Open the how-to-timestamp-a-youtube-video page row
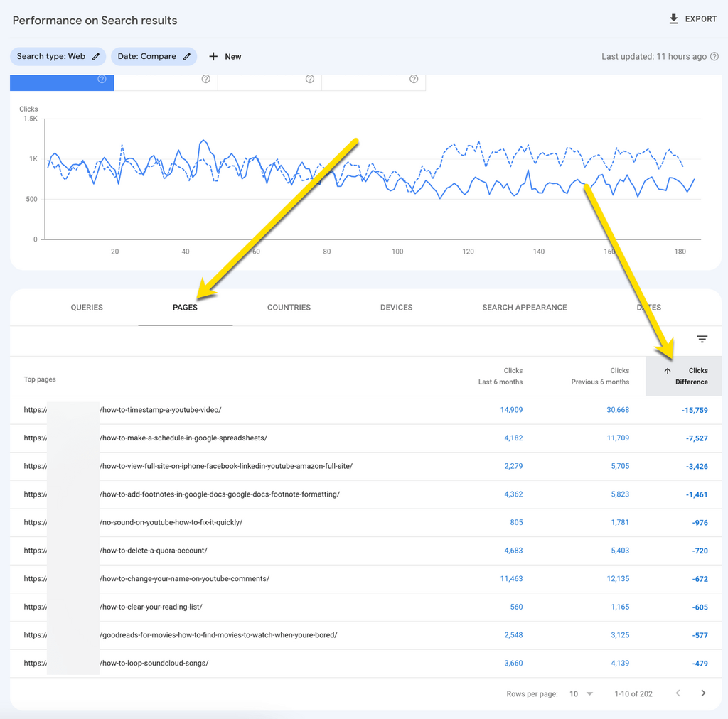The width and height of the screenshot is (728, 719). [161, 410]
